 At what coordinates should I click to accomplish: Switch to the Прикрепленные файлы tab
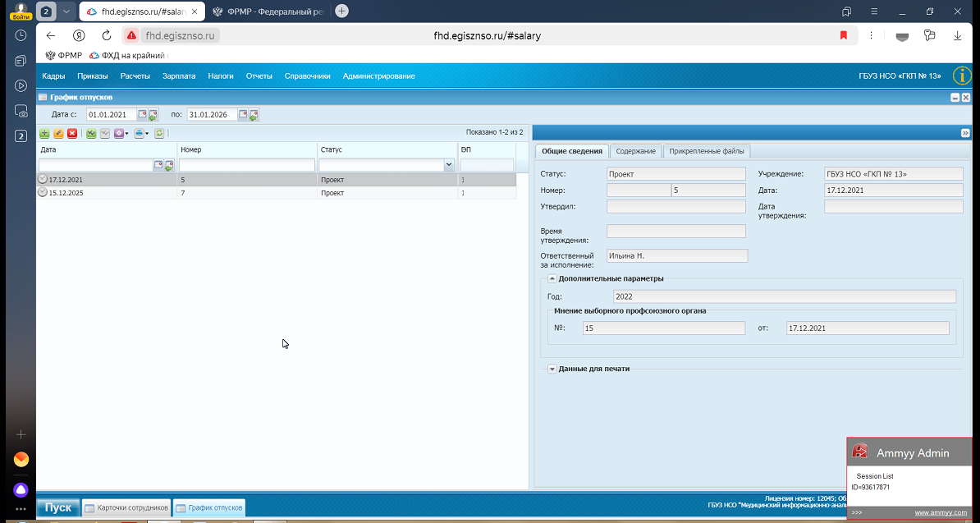tap(706, 151)
